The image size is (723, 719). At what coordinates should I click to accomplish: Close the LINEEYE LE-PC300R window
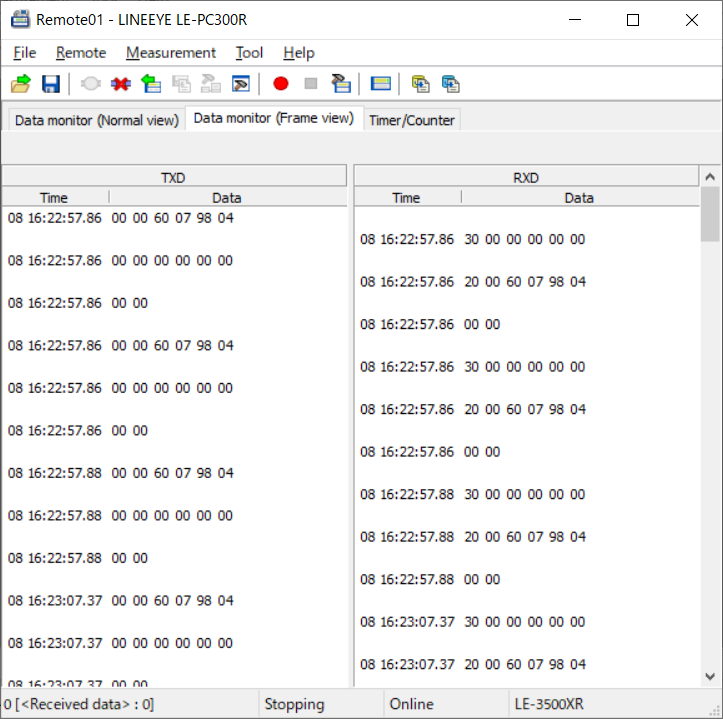click(692, 20)
